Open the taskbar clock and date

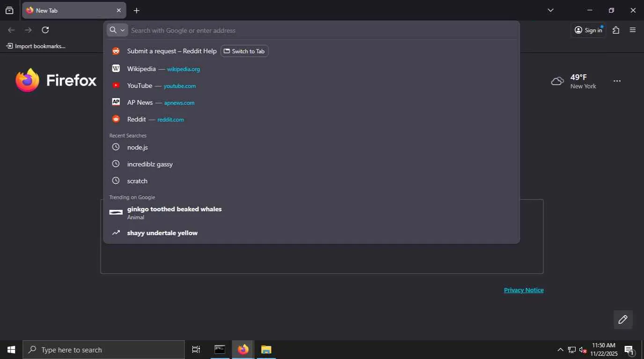[604, 350]
